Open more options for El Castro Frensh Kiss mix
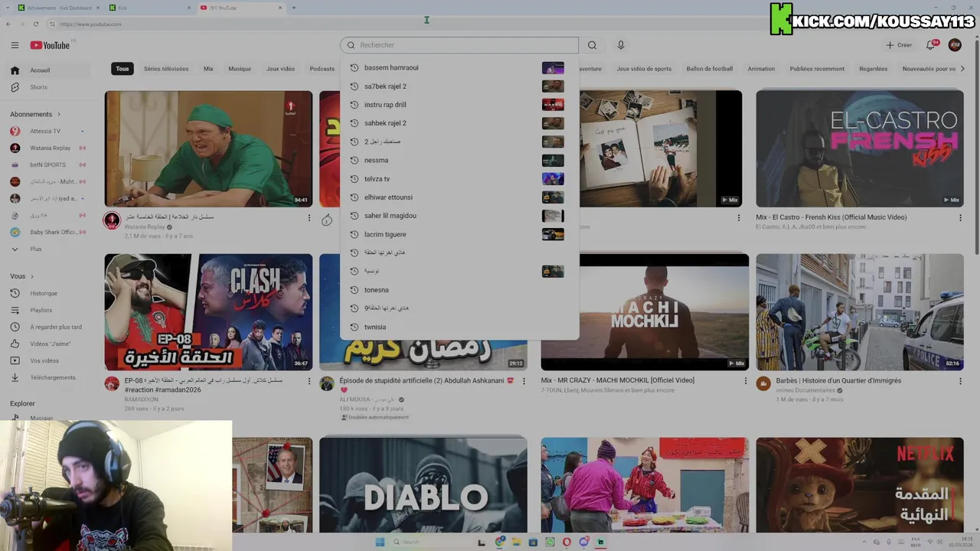This screenshot has height=551, width=980. pos(960,218)
